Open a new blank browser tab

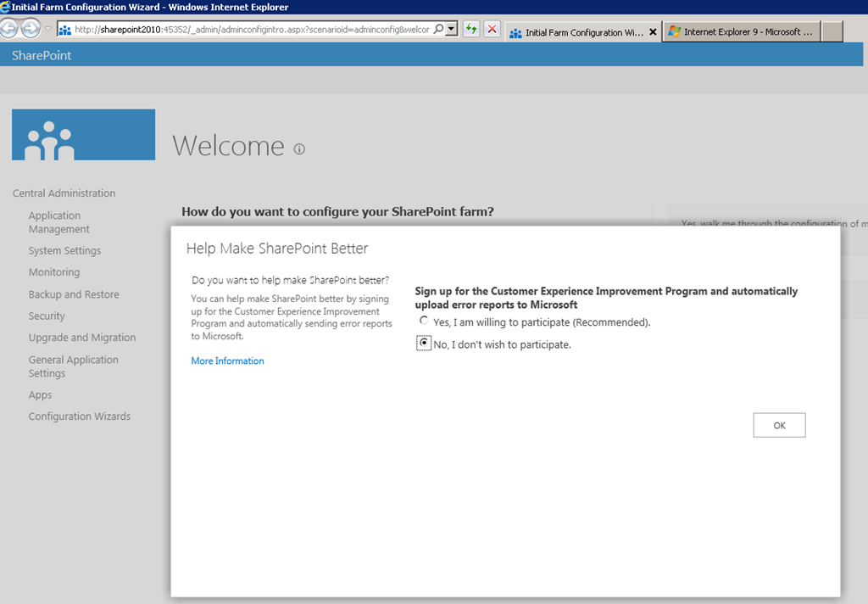point(832,32)
